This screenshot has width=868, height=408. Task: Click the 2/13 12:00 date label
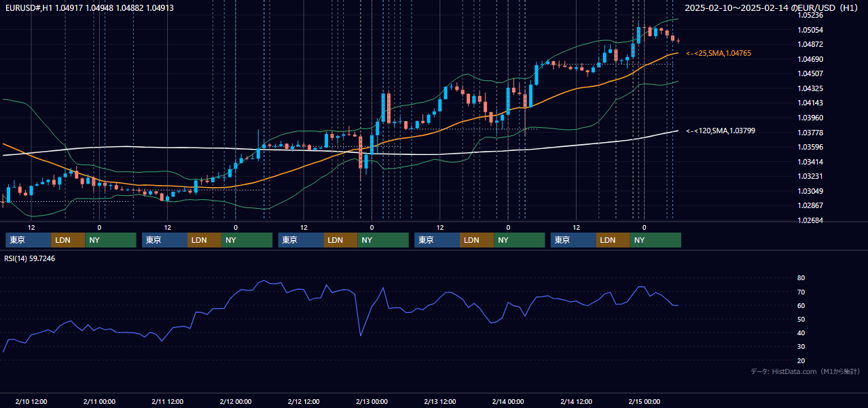(440, 402)
